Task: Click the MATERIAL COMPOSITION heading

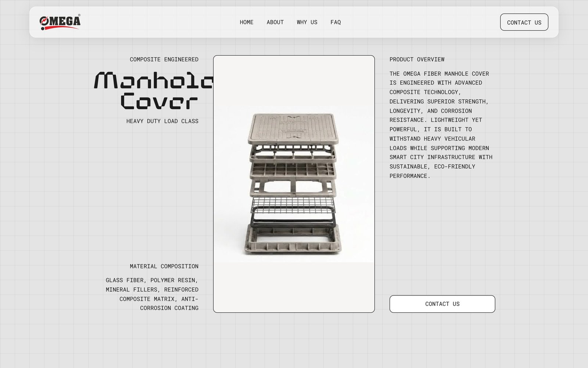Action: click(x=164, y=266)
